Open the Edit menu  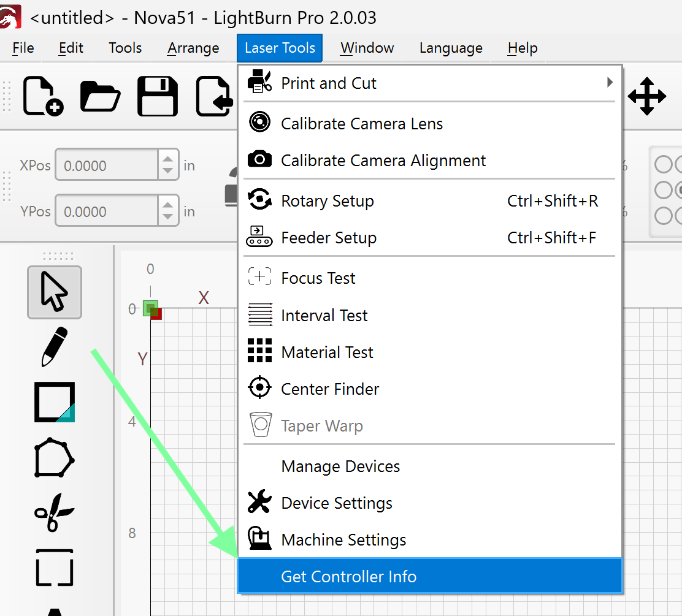pyautogui.click(x=71, y=48)
